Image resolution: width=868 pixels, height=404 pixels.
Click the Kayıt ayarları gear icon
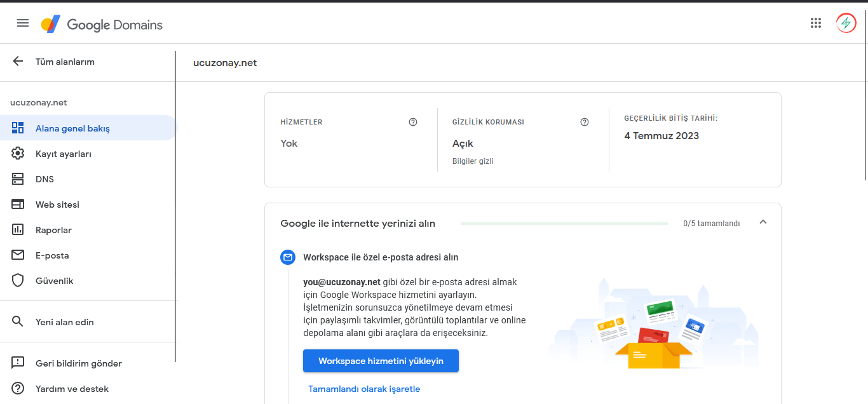(18, 154)
